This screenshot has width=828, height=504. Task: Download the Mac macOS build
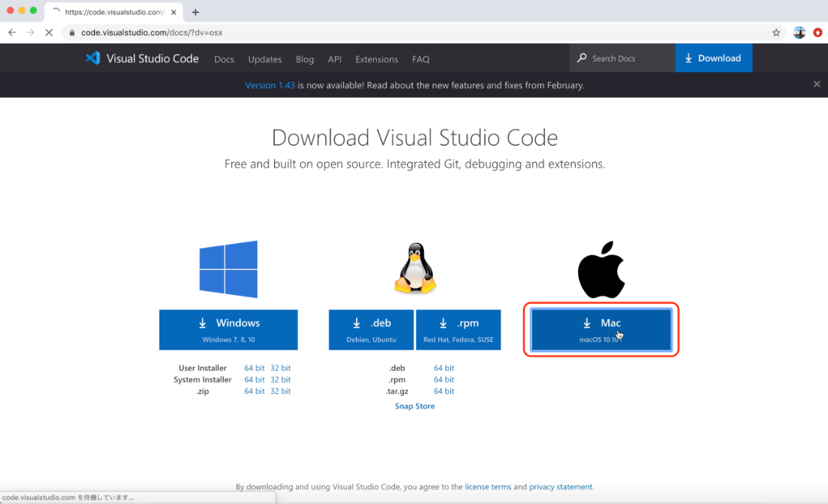601,329
